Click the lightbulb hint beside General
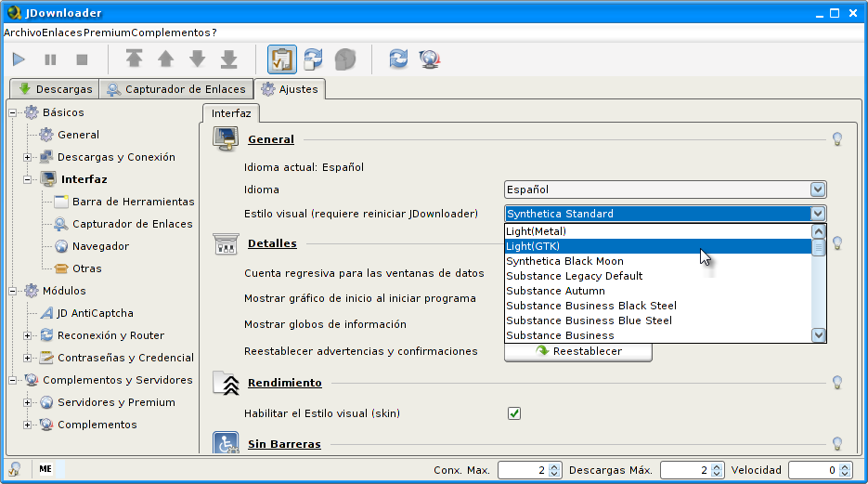This screenshot has width=868, height=484. [837, 139]
